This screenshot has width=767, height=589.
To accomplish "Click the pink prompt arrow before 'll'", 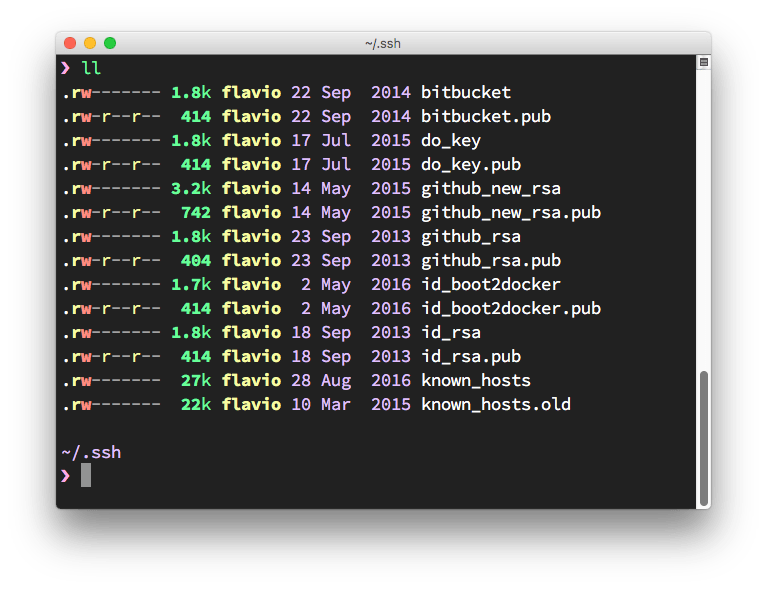I will pyautogui.click(x=65, y=68).
